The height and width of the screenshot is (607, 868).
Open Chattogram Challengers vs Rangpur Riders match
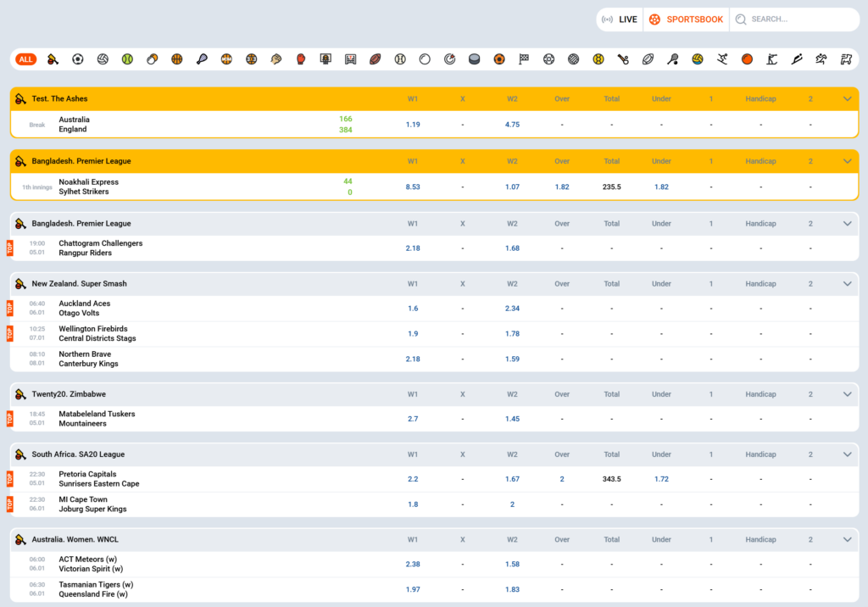click(x=100, y=248)
